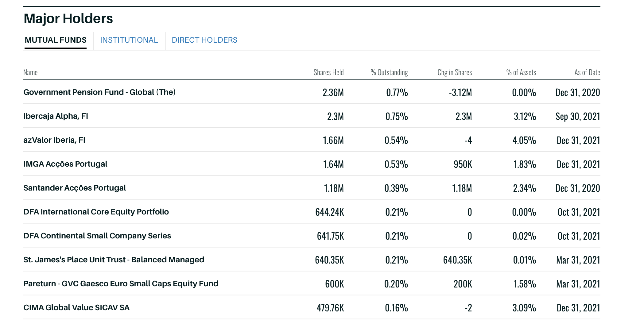Image resolution: width=644 pixels, height=324 pixels.
Task: Click the Shares Held column header
Action: 328,73
